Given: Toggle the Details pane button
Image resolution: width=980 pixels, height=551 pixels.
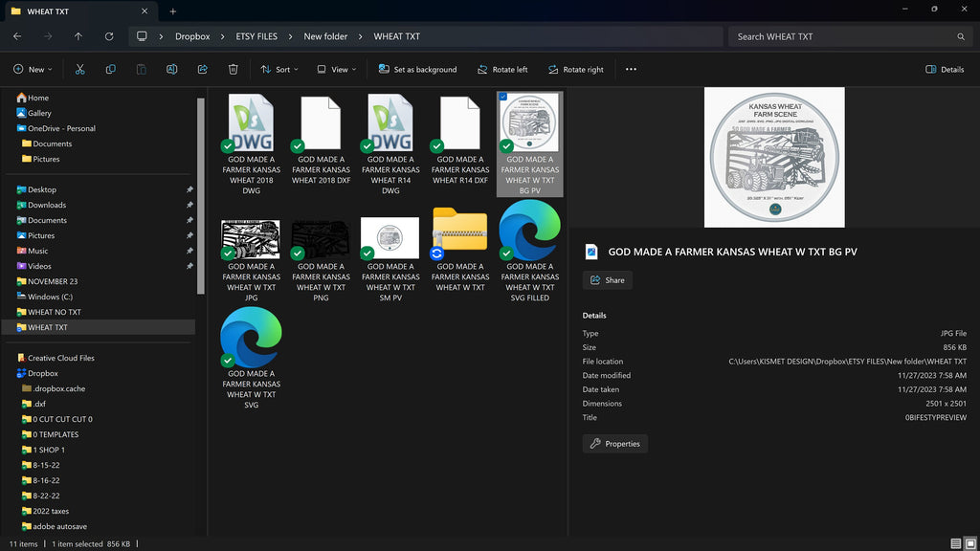Looking at the screenshot, I should pos(945,69).
